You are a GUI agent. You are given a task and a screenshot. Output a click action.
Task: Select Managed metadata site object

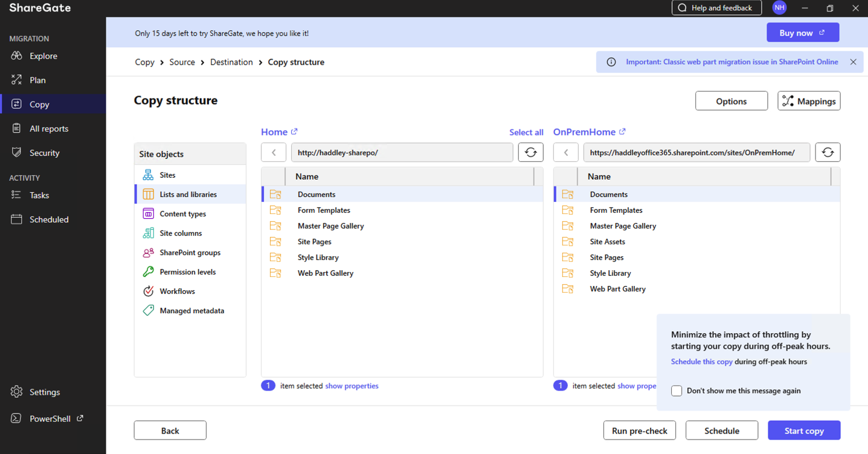click(190, 310)
